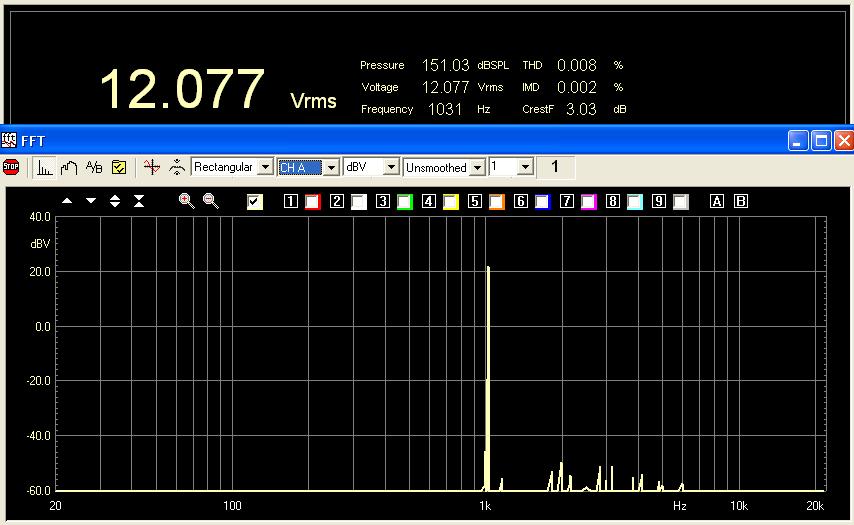Viewport: 854px width, 525px height.
Task: Click the zoom in magnifier
Action: (186, 201)
